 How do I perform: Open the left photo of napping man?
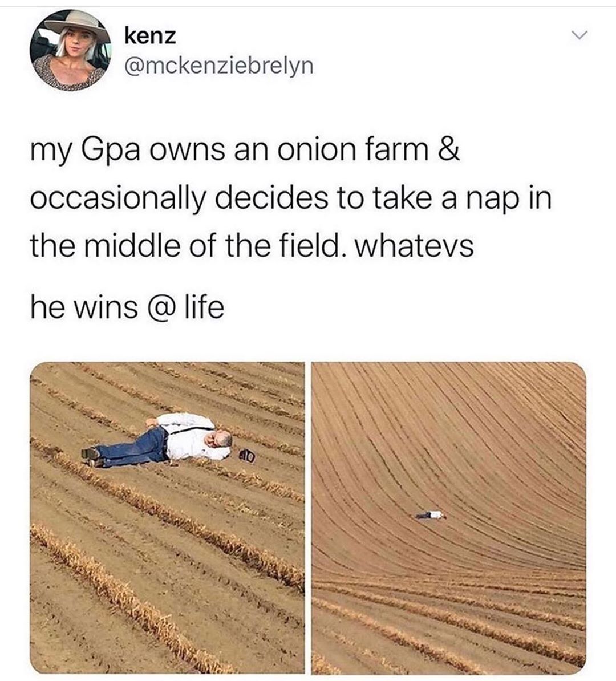[x=167, y=518]
